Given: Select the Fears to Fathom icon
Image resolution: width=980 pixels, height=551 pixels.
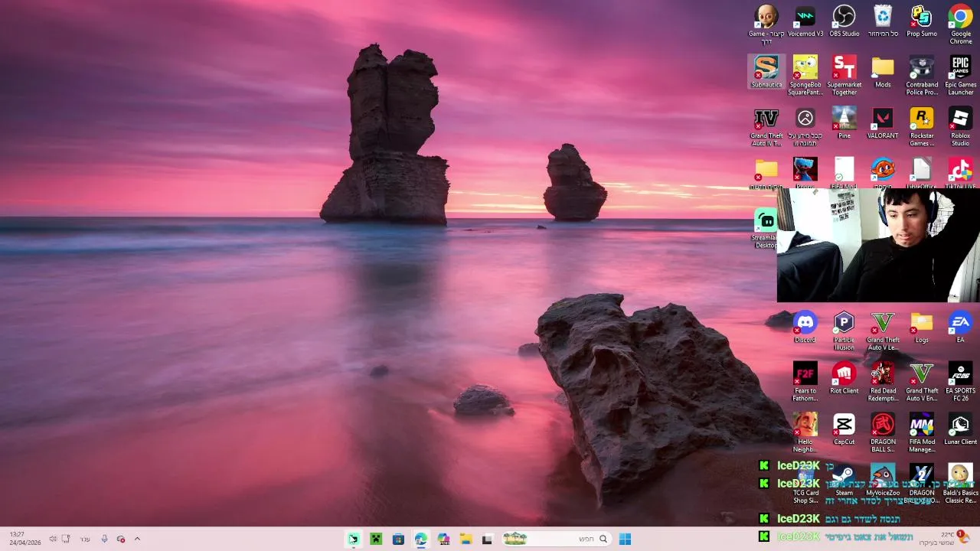Looking at the screenshot, I should tap(805, 382).
